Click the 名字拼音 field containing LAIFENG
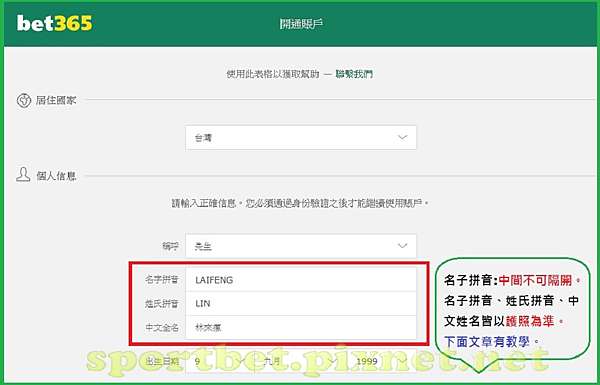The width and height of the screenshot is (600, 385). tap(301, 280)
